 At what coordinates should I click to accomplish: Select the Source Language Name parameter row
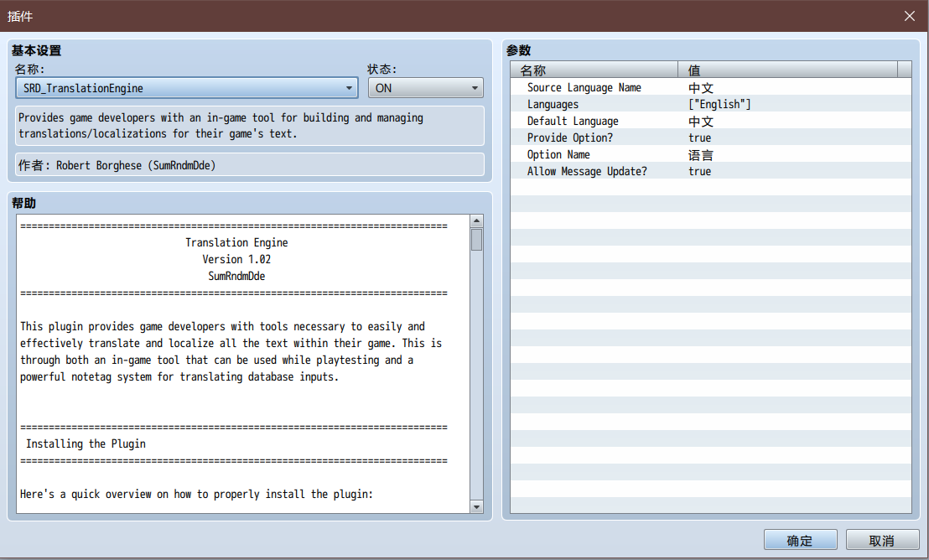(710, 88)
